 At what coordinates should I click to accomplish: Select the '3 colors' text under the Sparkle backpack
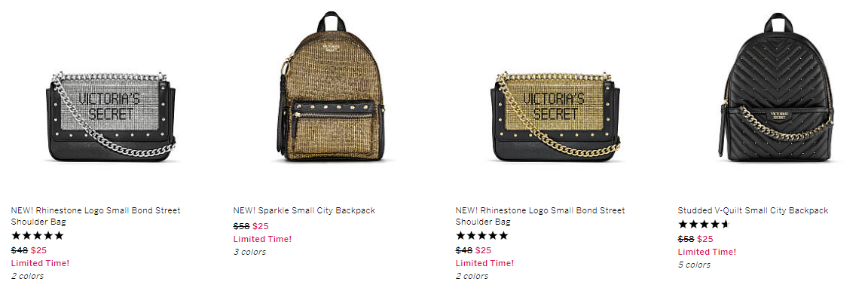pos(249,252)
